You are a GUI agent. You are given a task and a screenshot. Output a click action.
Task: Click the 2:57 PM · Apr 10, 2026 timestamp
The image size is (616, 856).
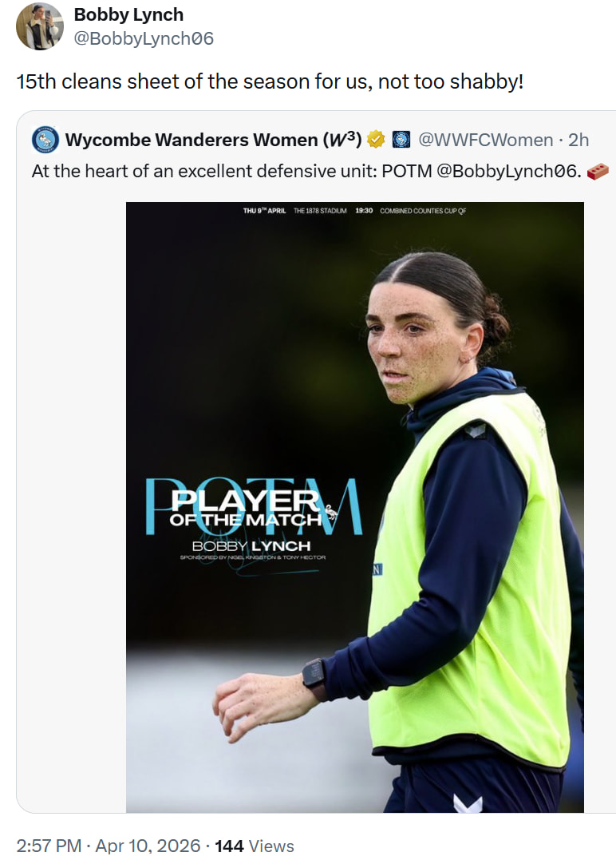[109, 846]
